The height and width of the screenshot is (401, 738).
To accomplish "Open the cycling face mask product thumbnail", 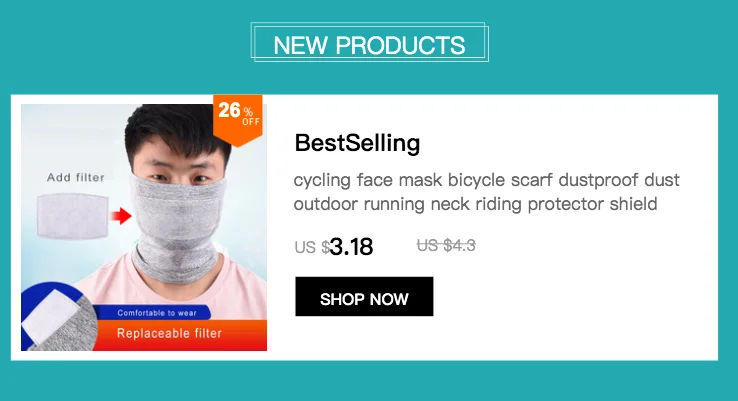I will click(144, 227).
